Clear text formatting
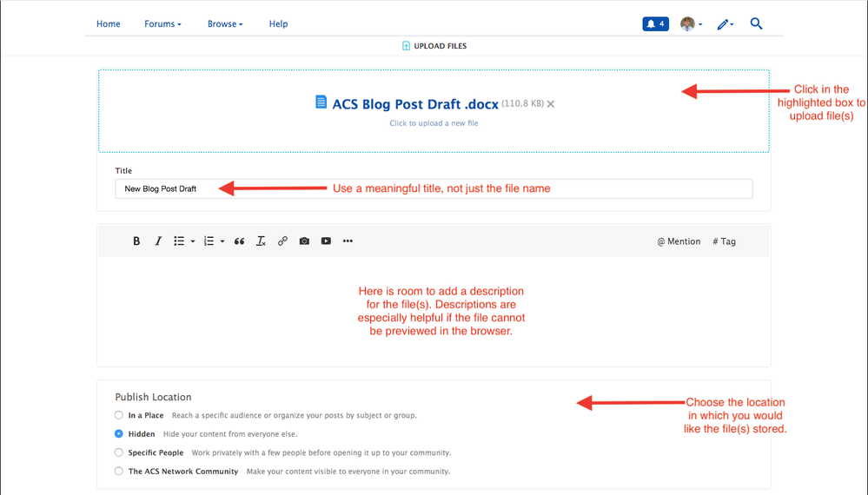 click(261, 241)
